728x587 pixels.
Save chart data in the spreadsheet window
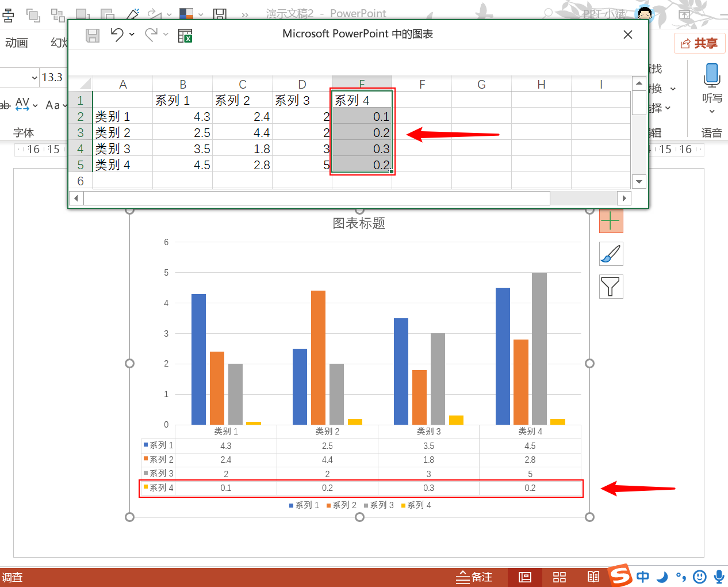point(93,36)
